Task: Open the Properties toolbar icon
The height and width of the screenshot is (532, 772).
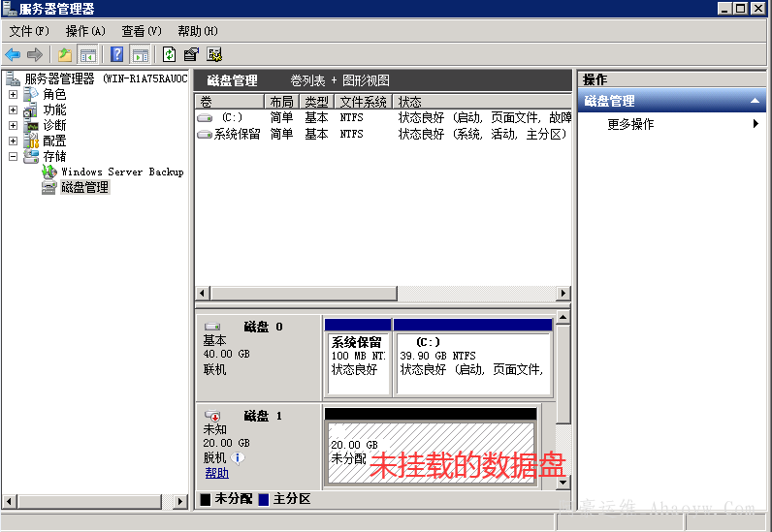Action: (x=192, y=54)
